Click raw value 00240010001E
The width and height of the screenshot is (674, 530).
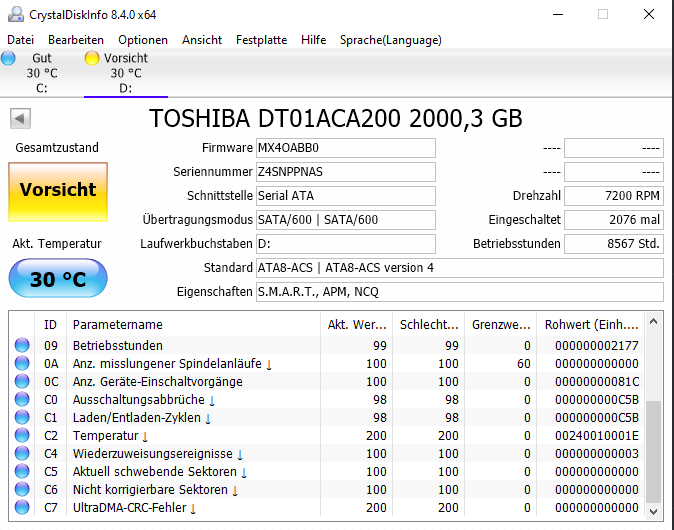pyautogui.click(x=597, y=436)
